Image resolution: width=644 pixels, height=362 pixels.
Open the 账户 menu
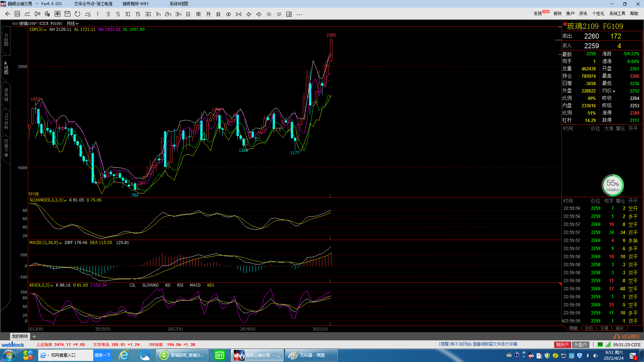570,13
